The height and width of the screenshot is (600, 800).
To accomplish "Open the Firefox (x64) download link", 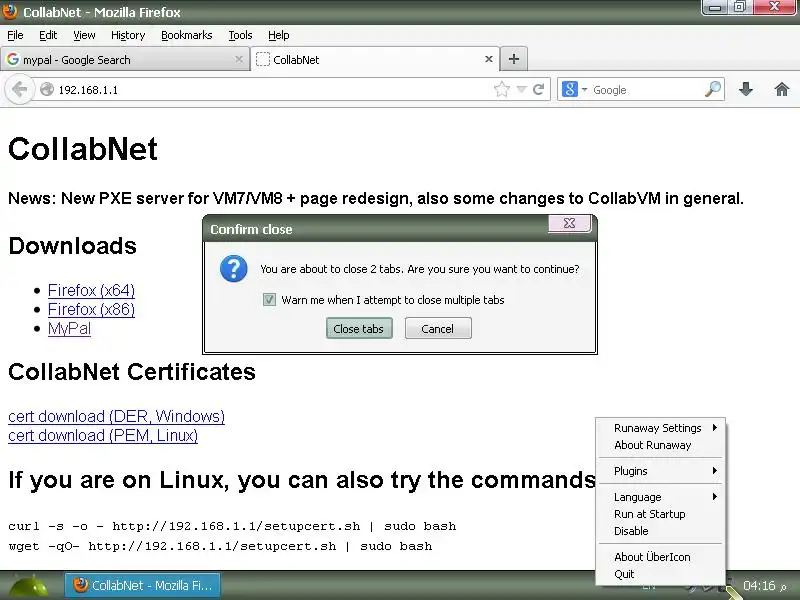I will [x=91, y=290].
